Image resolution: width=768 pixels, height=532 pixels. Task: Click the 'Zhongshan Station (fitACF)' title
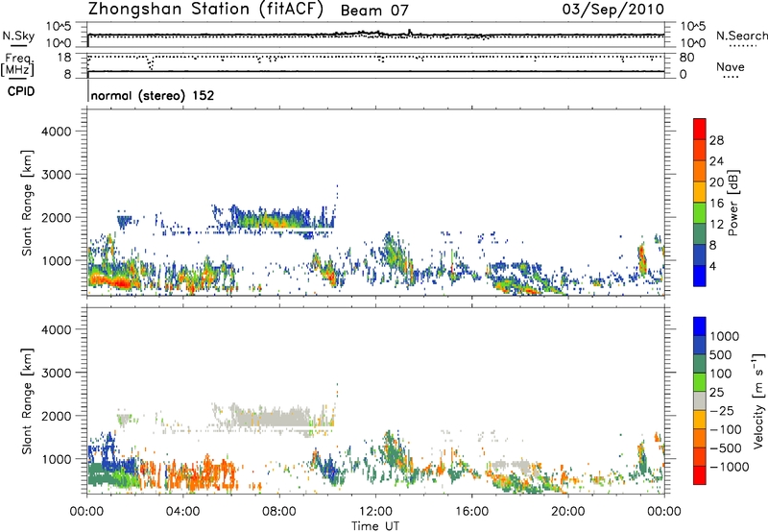(x=205, y=10)
